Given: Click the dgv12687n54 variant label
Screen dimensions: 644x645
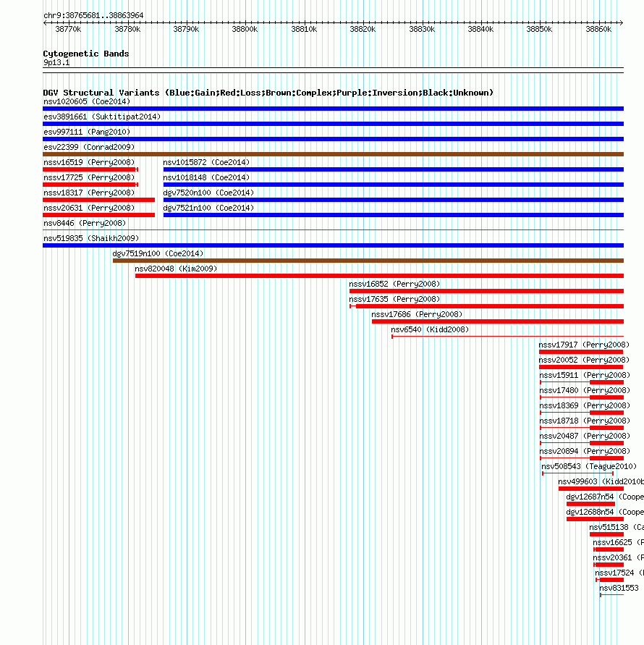Looking at the screenshot, I should [605, 497].
